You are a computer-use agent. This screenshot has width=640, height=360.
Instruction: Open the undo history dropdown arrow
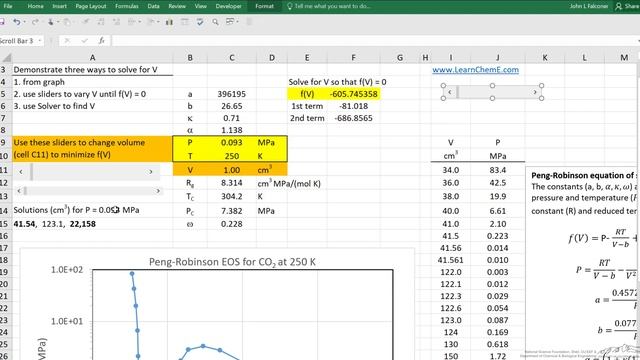pyautogui.click(x=24, y=22)
